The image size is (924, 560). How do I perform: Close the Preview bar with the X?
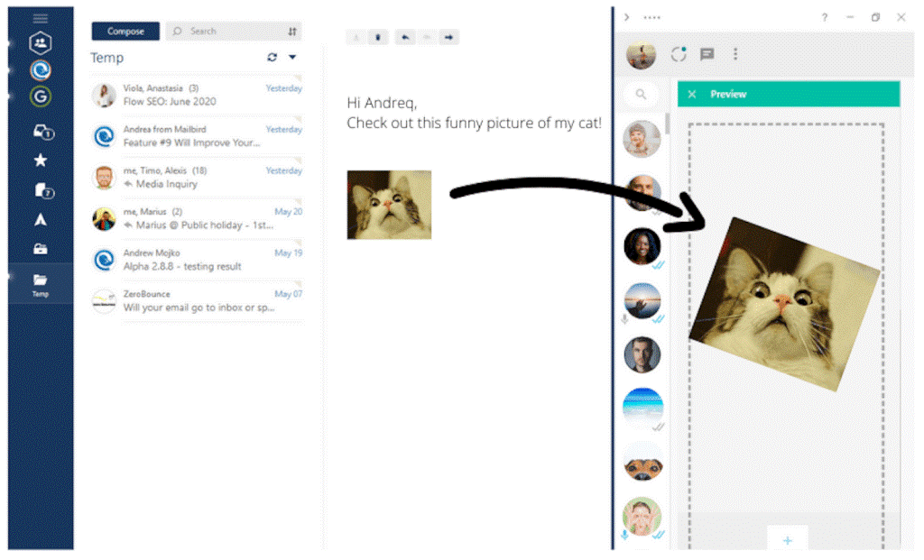click(x=692, y=94)
